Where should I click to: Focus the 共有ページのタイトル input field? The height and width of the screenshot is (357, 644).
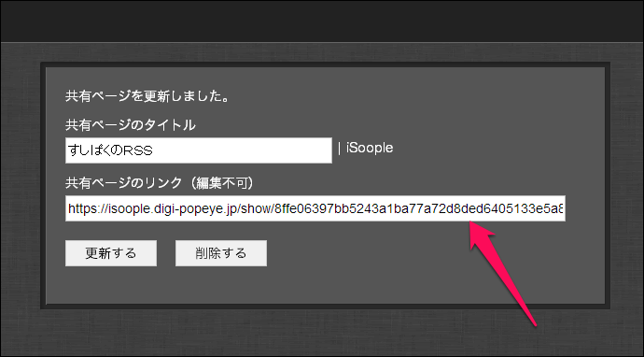point(199,150)
